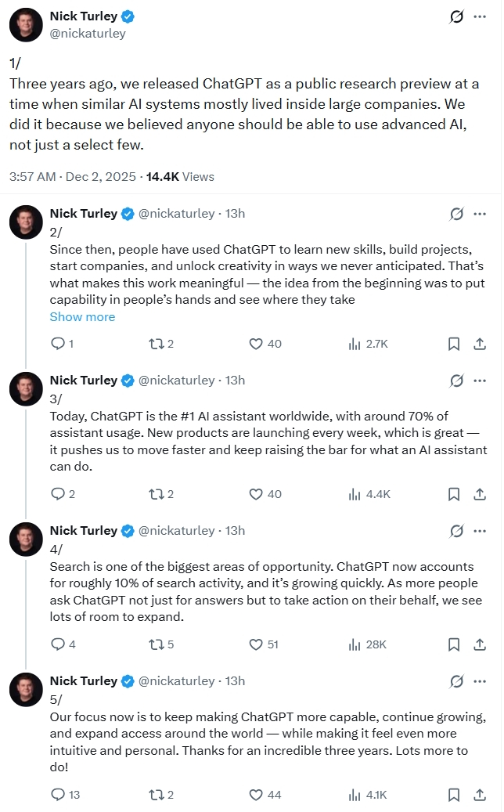The height and width of the screenshot is (812, 504).
Task: Share the 3/ tweet
Action: click(480, 494)
